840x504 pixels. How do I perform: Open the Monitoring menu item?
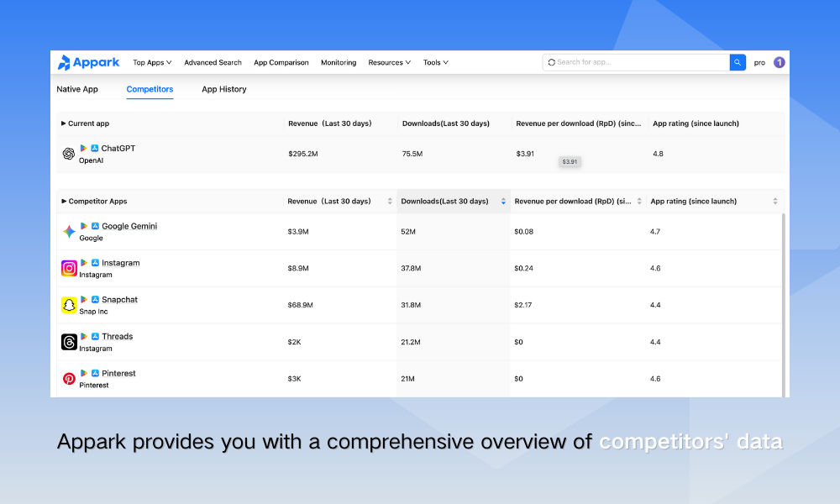pos(339,62)
